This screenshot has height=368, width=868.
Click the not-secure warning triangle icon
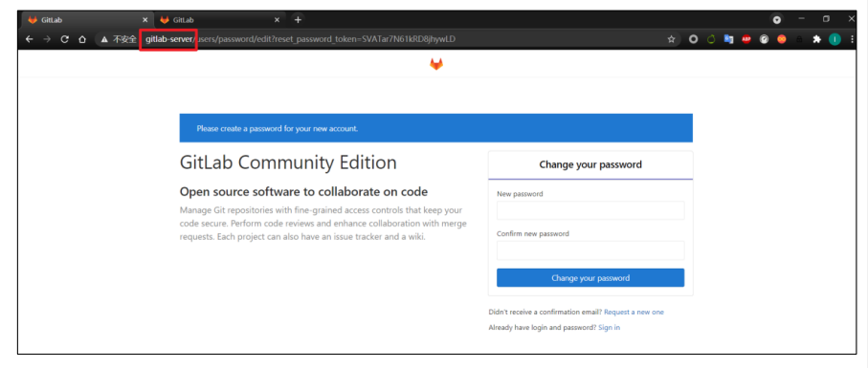click(104, 40)
